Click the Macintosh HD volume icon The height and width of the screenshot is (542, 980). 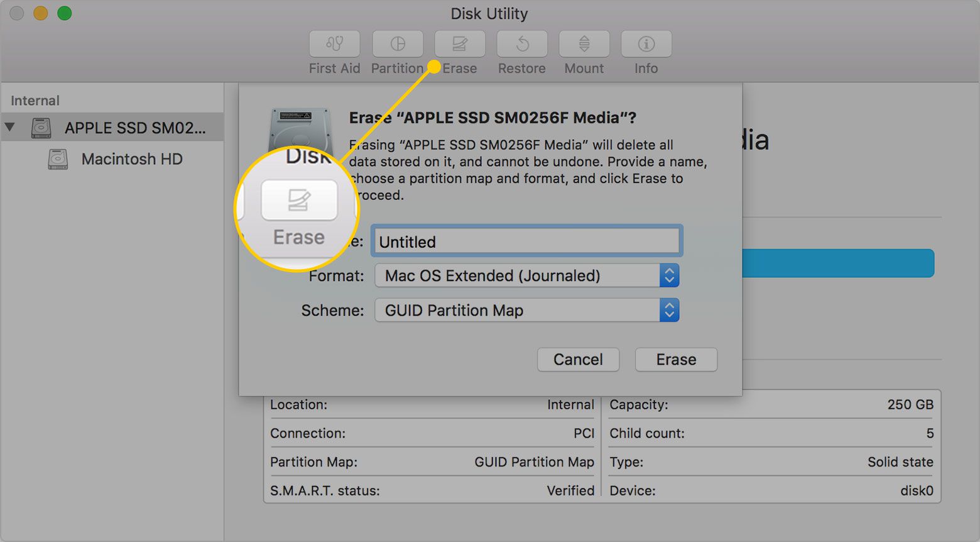coord(58,159)
